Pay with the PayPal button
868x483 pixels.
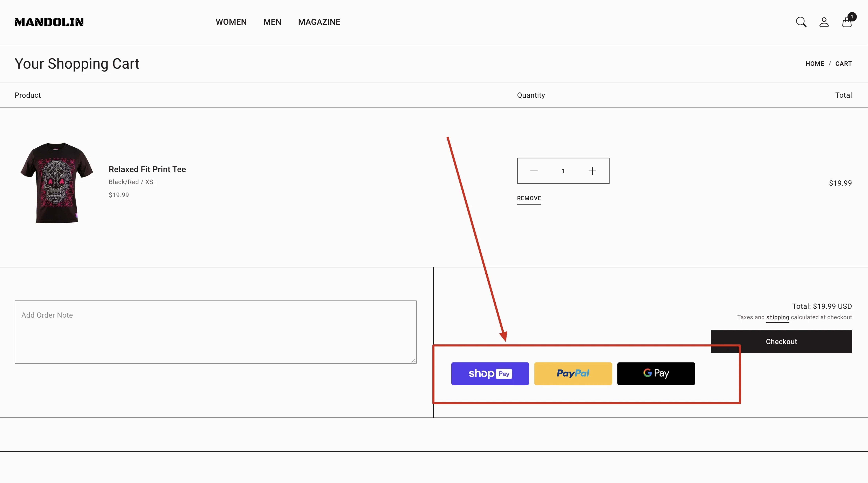click(573, 373)
